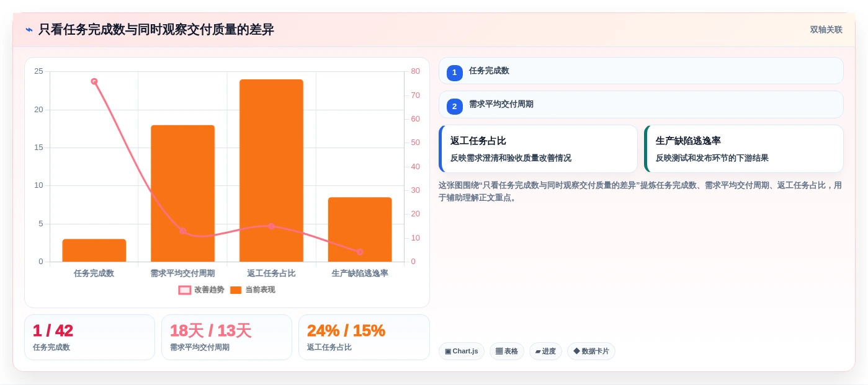
Task: Click the grid icon in 表格 tag
Action: coord(499,351)
